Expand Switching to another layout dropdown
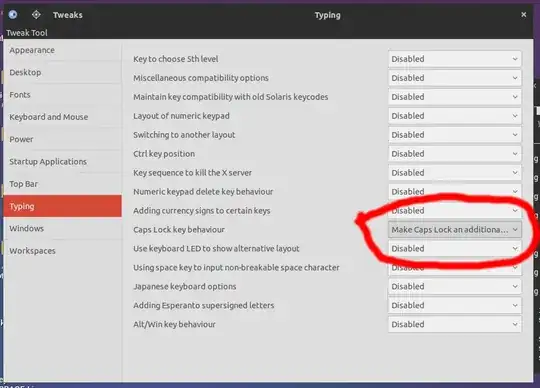The width and height of the screenshot is (540, 388). tap(455, 135)
